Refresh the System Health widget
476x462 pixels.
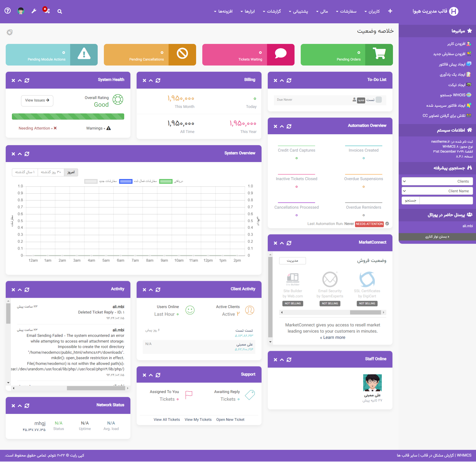27,80
